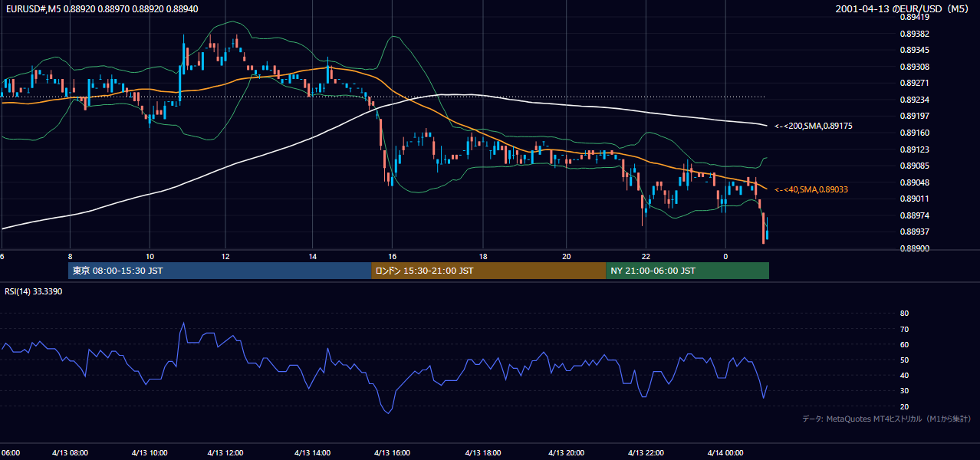Image resolution: width=980 pixels, height=460 pixels.
Task: Click RSI scale level 20
Action: [x=904, y=406]
